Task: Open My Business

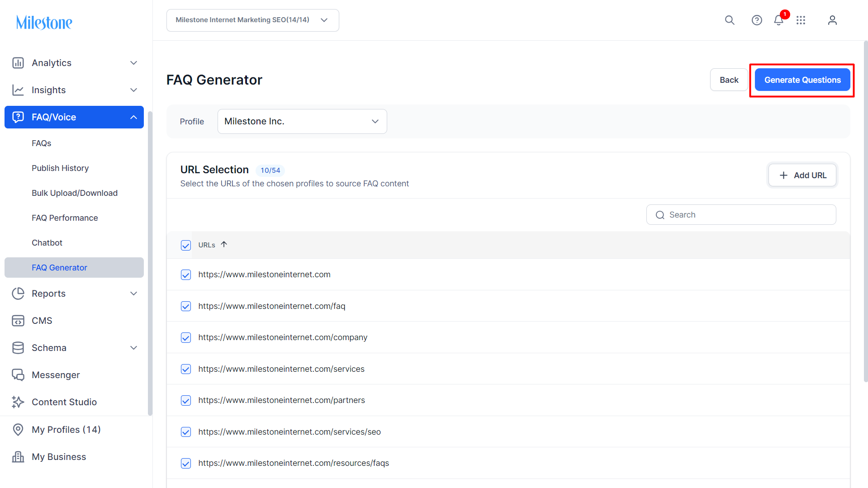Action: 59,457
